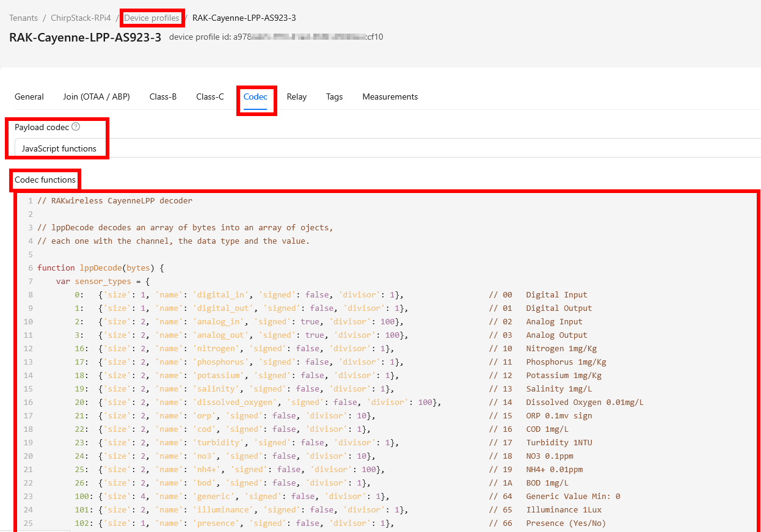Click line number 6 in code gutter

(x=31, y=268)
